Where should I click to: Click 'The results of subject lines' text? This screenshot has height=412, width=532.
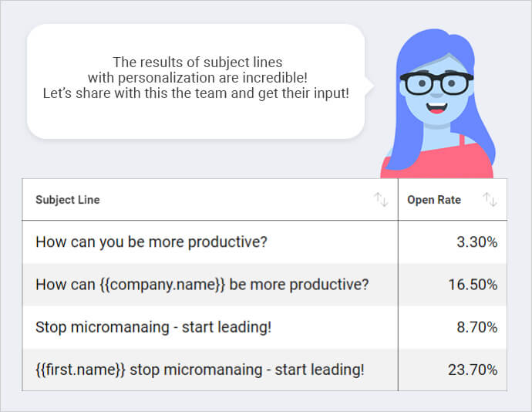pos(197,62)
